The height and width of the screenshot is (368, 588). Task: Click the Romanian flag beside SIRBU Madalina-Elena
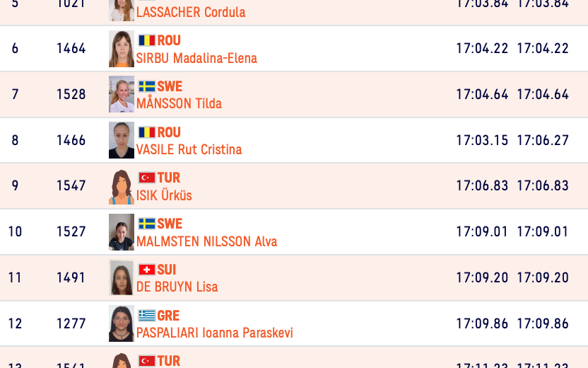coord(146,40)
